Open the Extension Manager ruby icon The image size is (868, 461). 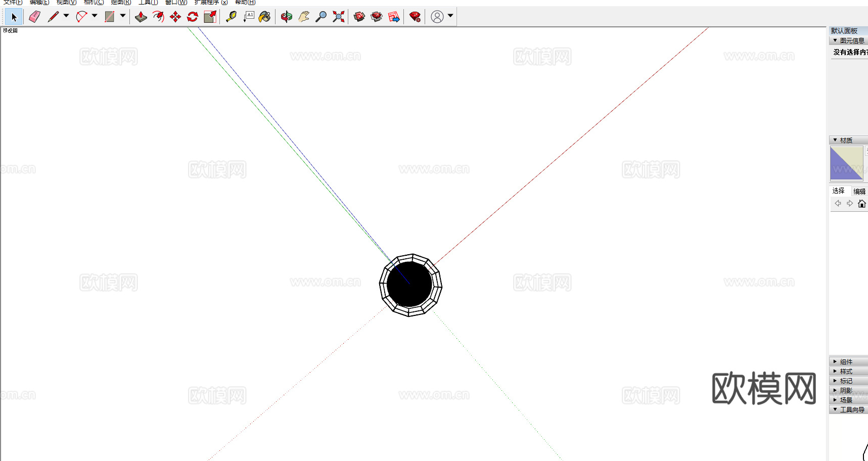[x=415, y=17]
